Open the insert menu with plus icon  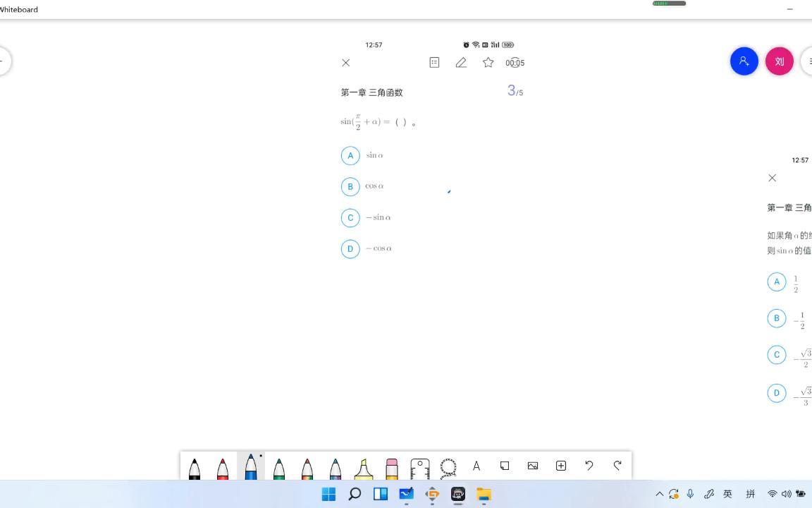click(x=560, y=466)
